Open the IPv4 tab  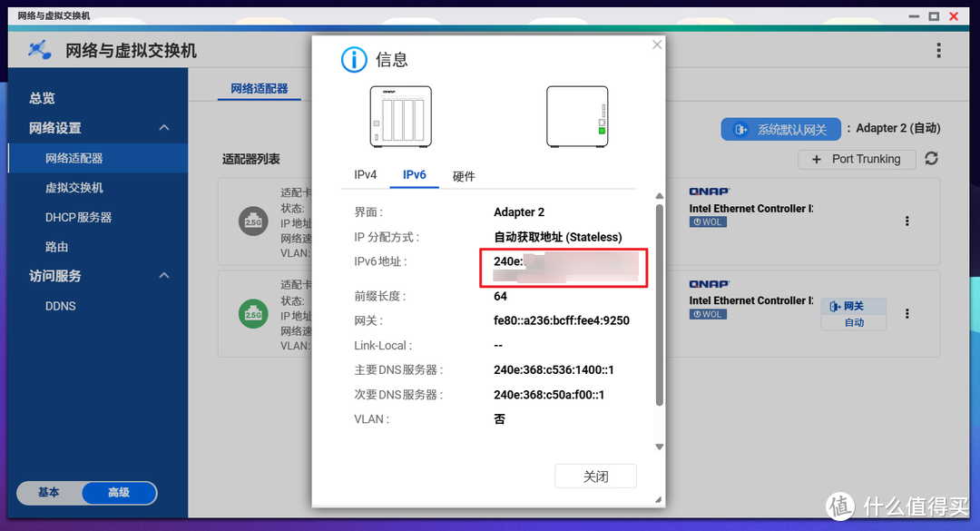coord(365,175)
